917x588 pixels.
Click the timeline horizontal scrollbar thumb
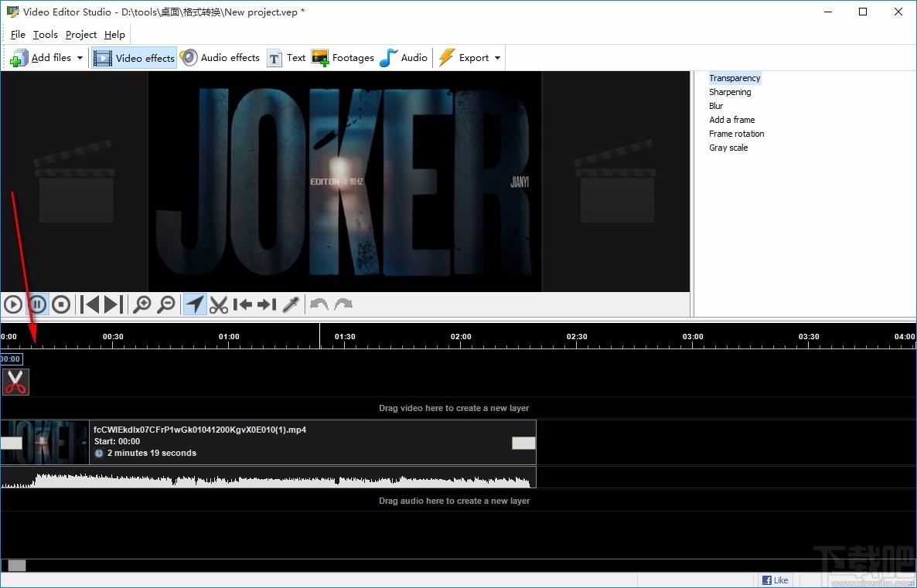pyautogui.click(x=17, y=566)
